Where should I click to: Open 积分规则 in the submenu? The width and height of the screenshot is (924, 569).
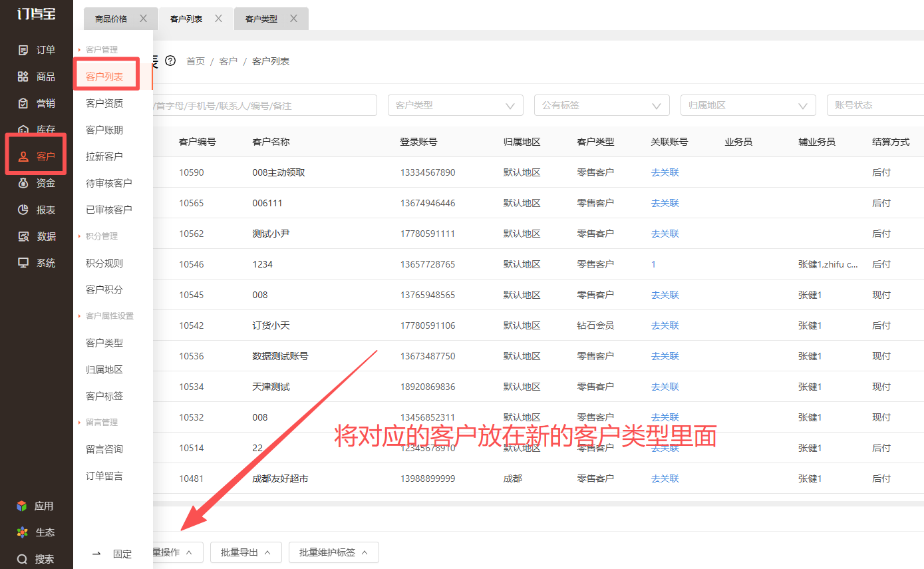point(104,263)
